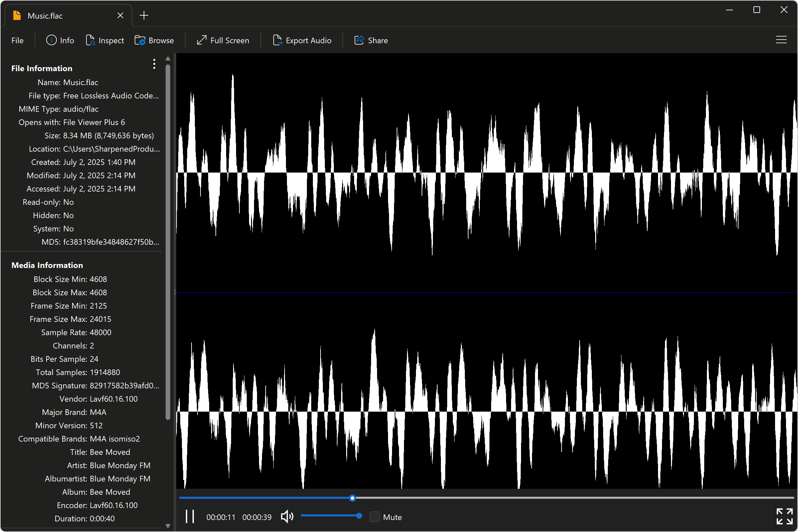Open the hamburger menu
The image size is (798, 532).
click(x=781, y=40)
